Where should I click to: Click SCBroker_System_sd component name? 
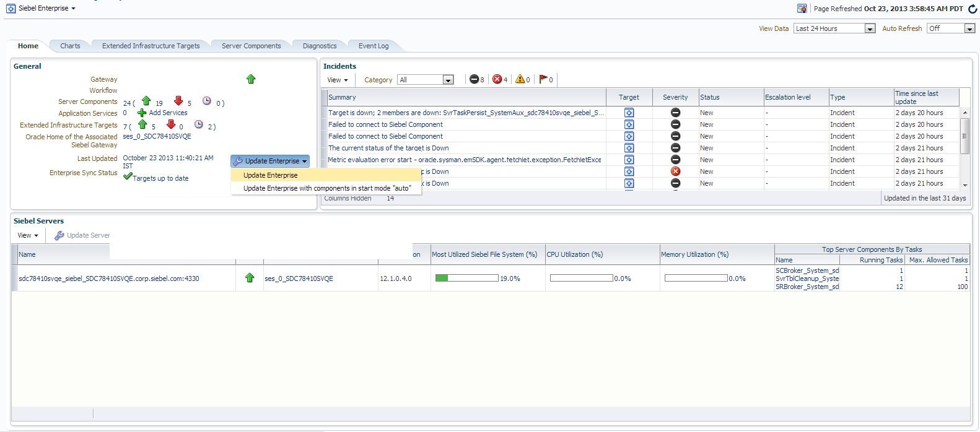coord(807,270)
